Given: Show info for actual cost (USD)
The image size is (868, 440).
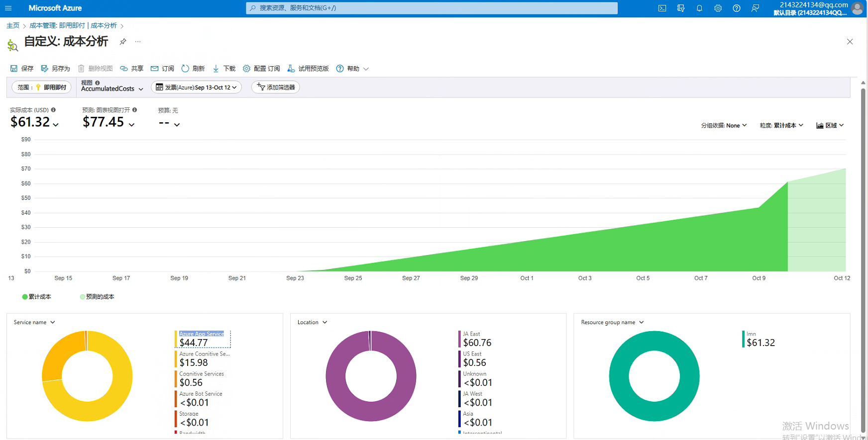Looking at the screenshot, I should tap(53, 110).
